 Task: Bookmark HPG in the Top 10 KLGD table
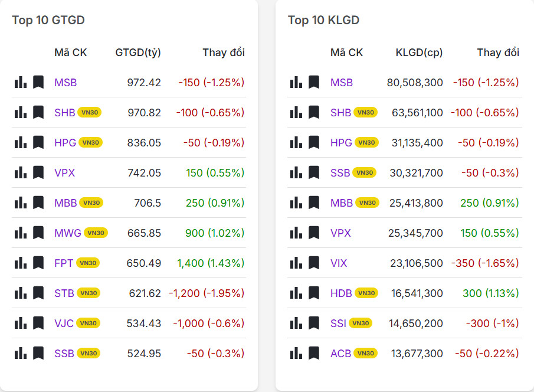314,142
